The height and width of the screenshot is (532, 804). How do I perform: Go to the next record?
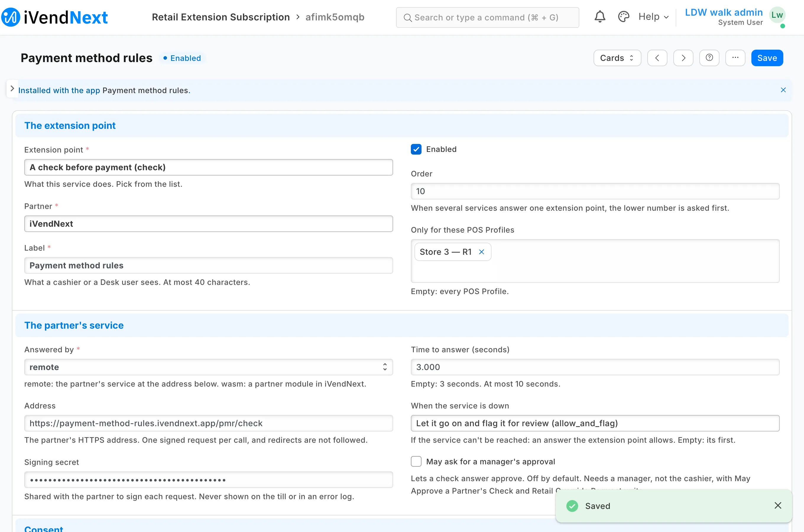pyautogui.click(x=683, y=58)
